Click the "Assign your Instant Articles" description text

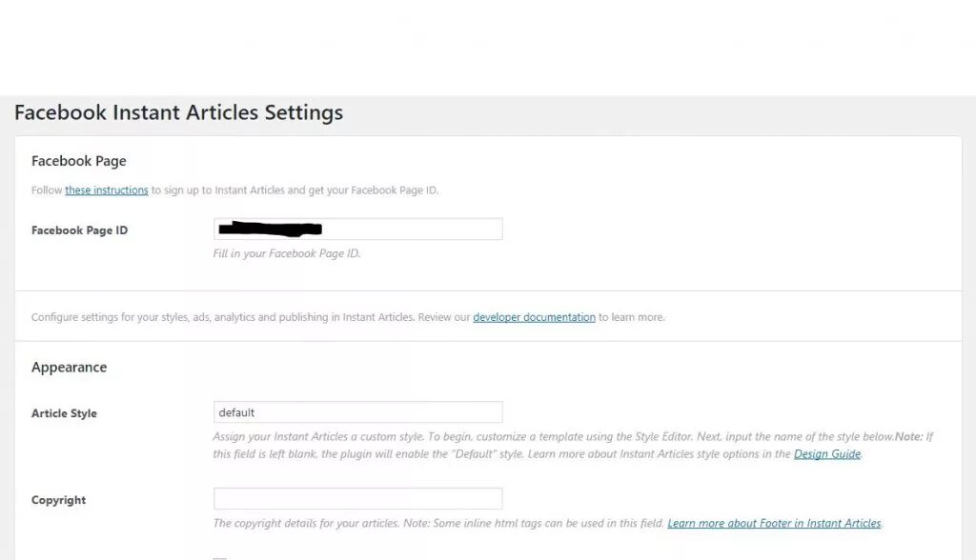[x=381, y=437]
